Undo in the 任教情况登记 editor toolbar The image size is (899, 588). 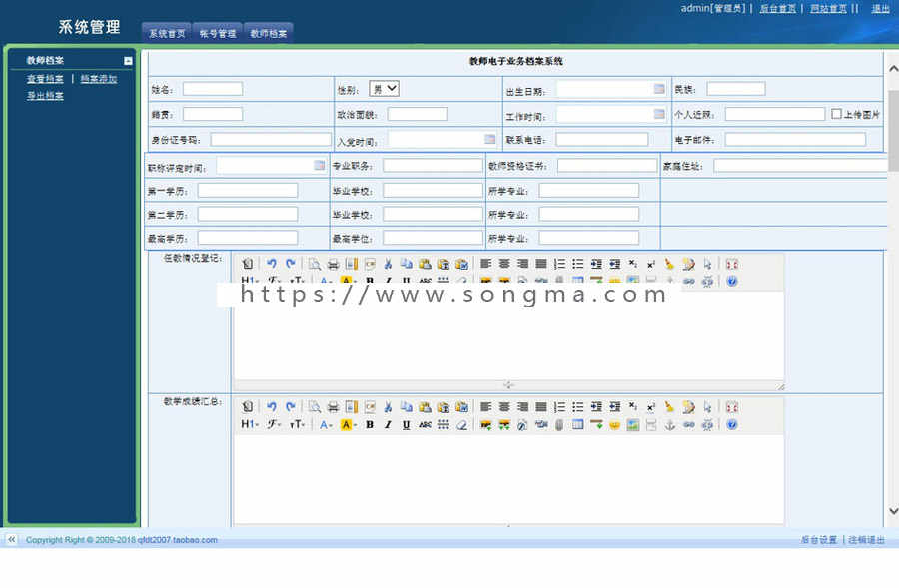(x=271, y=264)
